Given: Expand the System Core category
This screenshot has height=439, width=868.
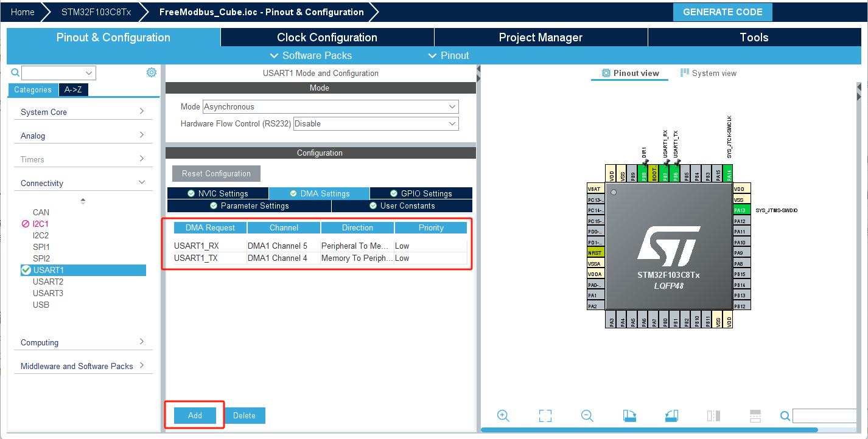Looking at the screenshot, I should coord(83,112).
